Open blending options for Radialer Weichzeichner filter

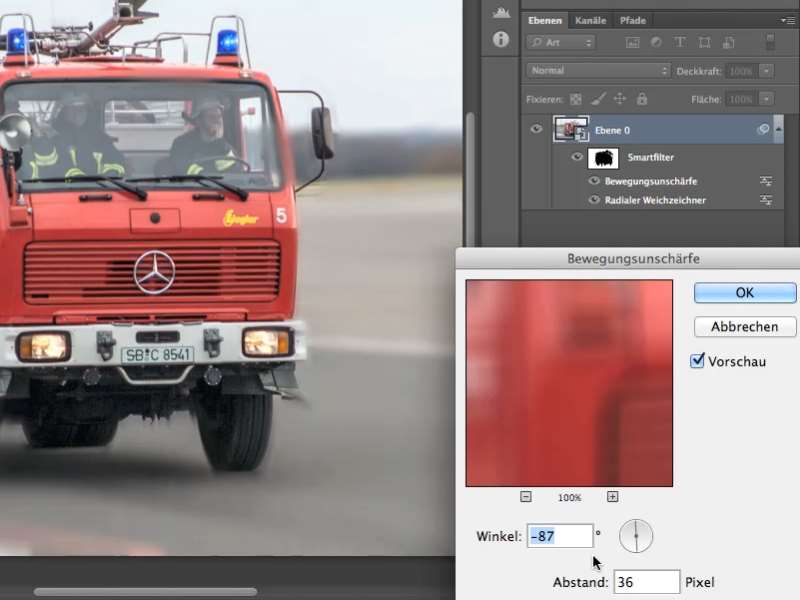[766, 200]
